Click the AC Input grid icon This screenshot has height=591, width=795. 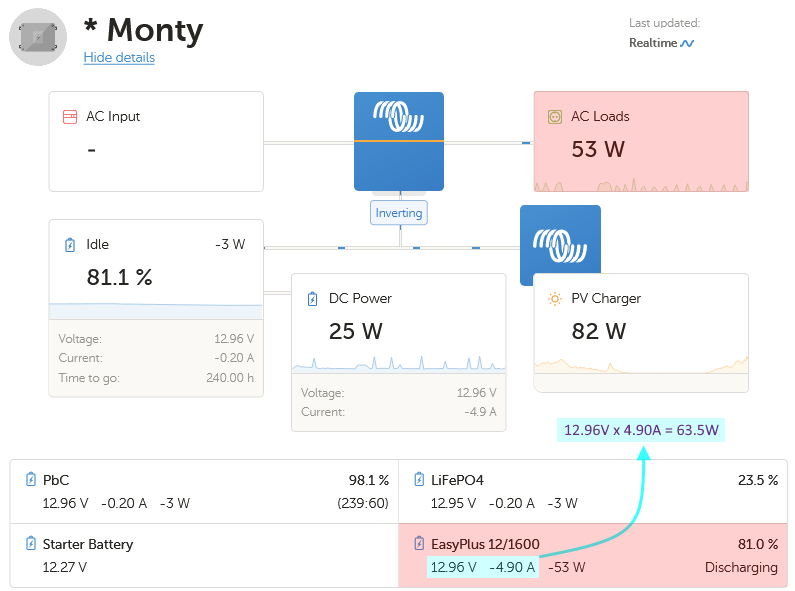pyautogui.click(x=70, y=117)
